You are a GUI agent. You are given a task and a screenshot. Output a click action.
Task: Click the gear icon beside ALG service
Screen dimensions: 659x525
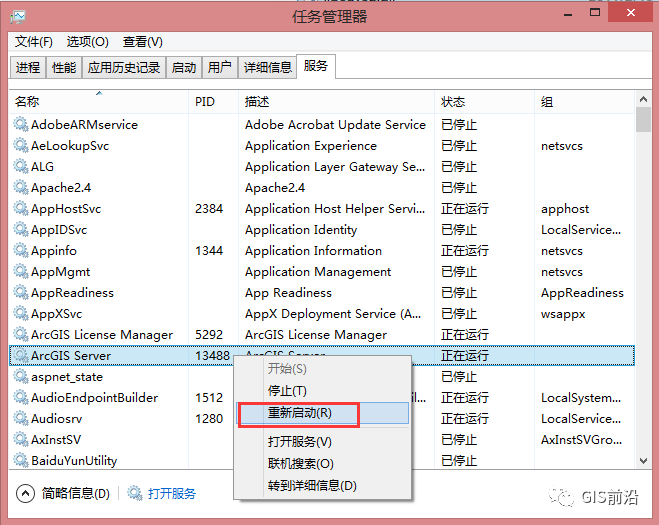pyautogui.click(x=21, y=166)
